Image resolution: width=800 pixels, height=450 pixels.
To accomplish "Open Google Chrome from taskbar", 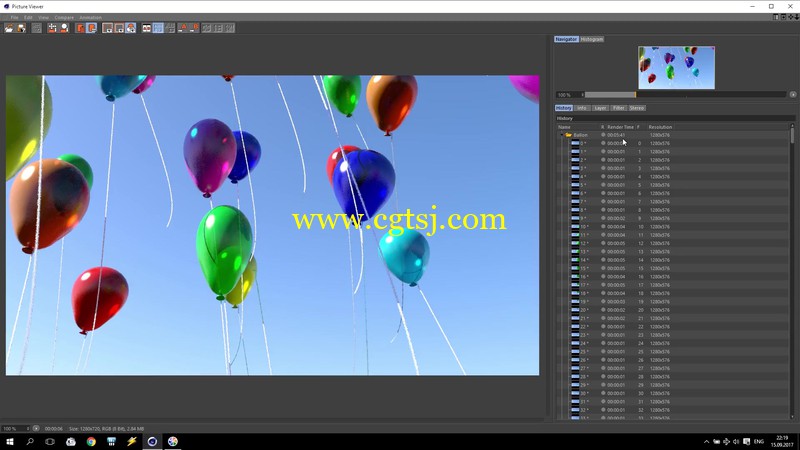I will click(91, 441).
